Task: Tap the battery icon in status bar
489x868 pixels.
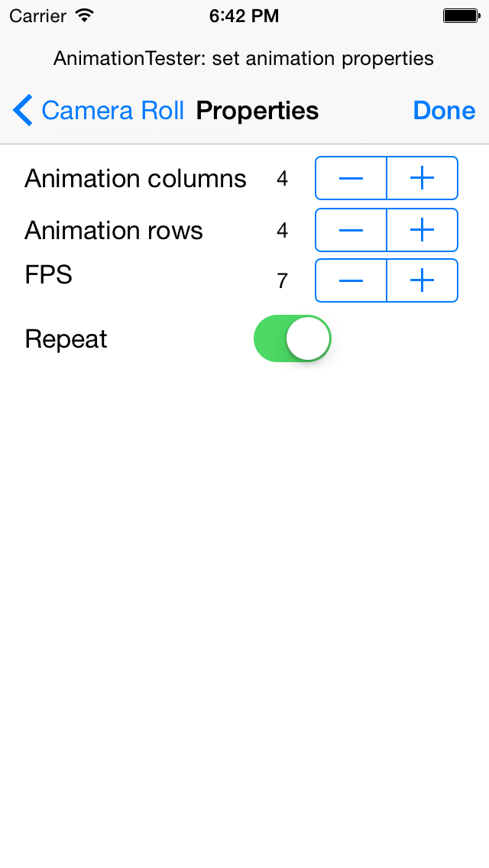Action: click(461, 15)
